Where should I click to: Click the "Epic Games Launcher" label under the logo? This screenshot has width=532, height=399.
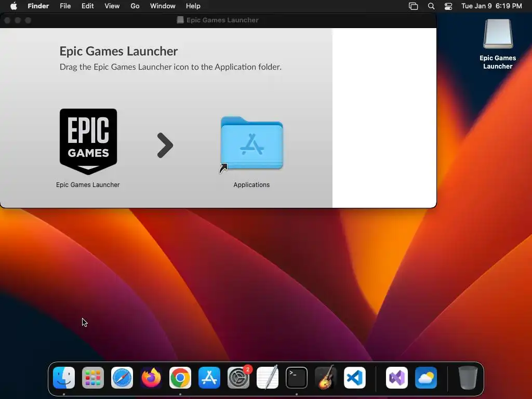(88, 185)
